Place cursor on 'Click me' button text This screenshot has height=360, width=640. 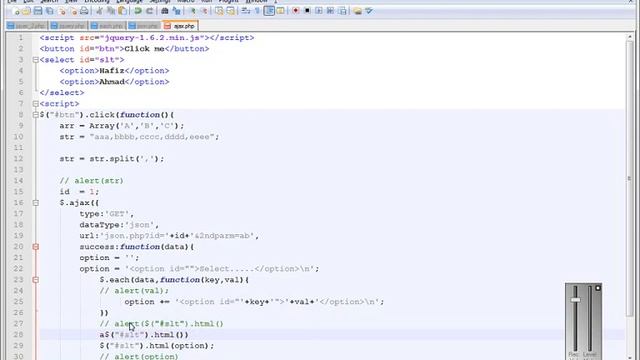[x=144, y=49]
